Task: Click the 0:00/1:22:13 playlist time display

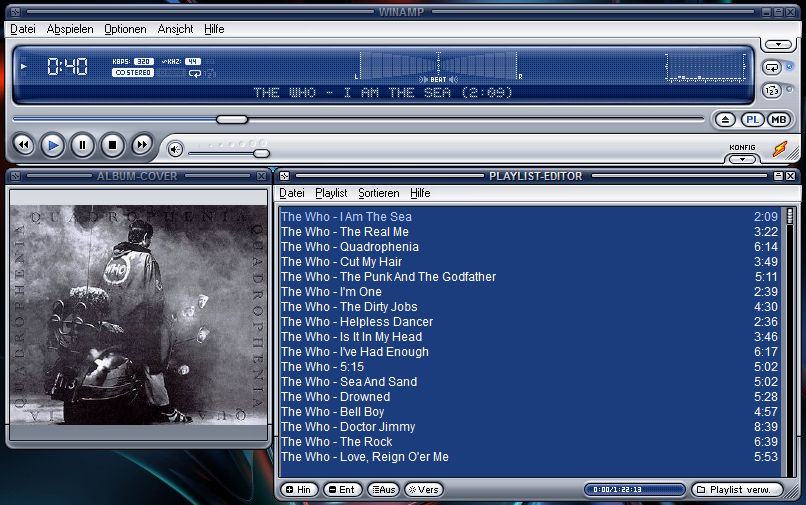Action: click(634, 490)
